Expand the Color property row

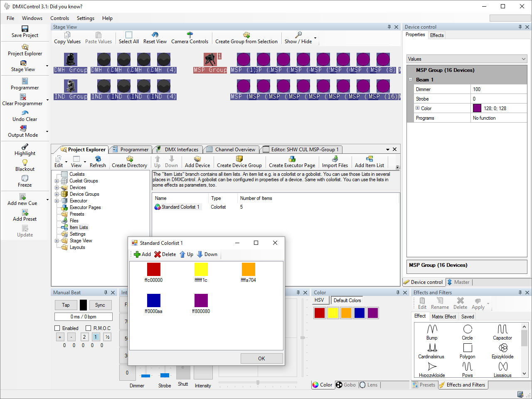[x=417, y=108]
